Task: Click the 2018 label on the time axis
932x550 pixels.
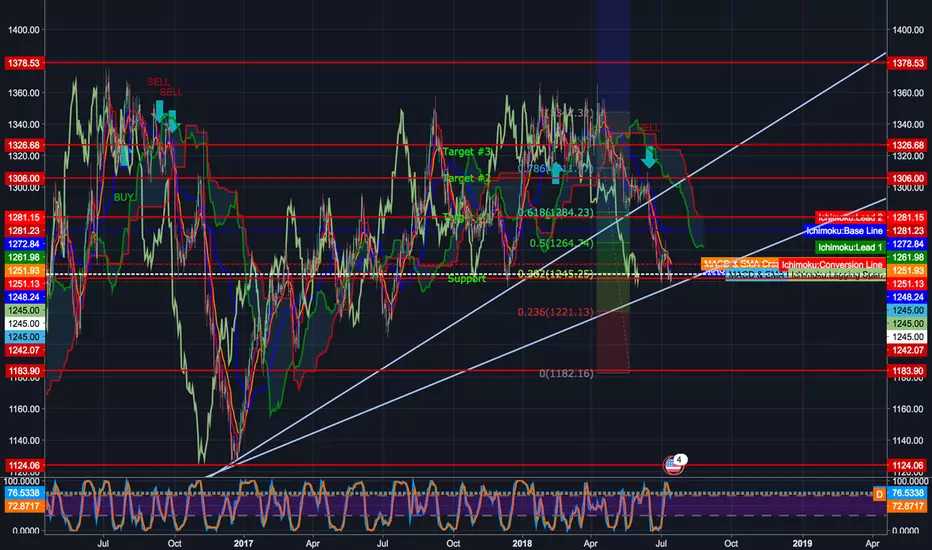Action: [x=522, y=543]
